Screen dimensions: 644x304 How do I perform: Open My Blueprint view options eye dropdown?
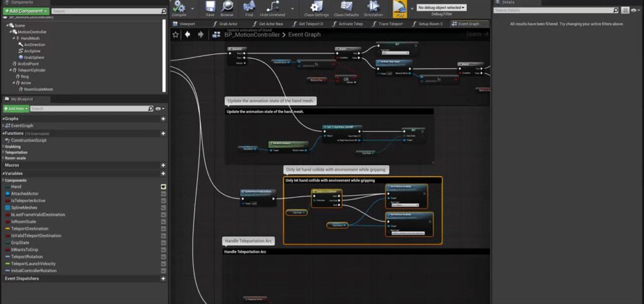pos(160,109)
